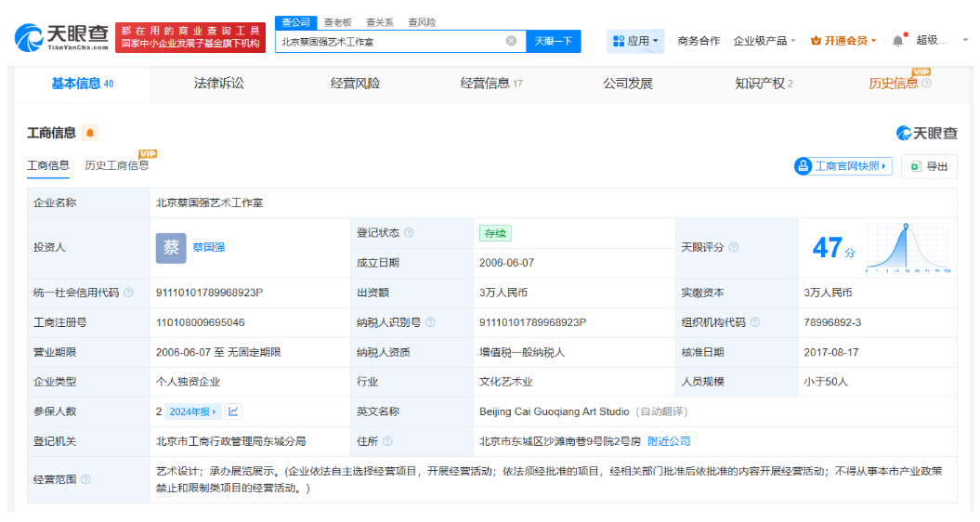Clear the search box with the X icon

pyautogui.click(x=511, y=41)
